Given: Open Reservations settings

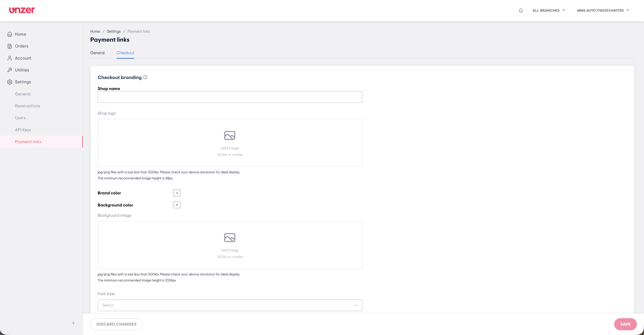Looking at the screenshot, I should (28, 106).
